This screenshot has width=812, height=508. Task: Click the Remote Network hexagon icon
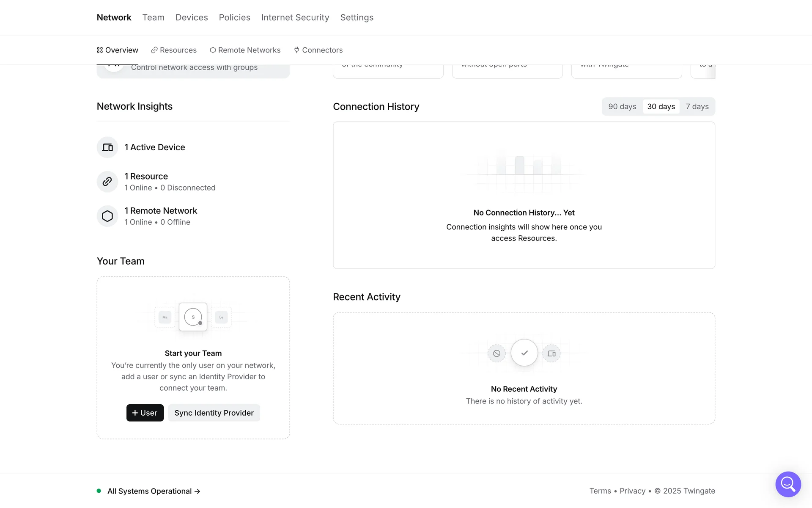[107, 216]
